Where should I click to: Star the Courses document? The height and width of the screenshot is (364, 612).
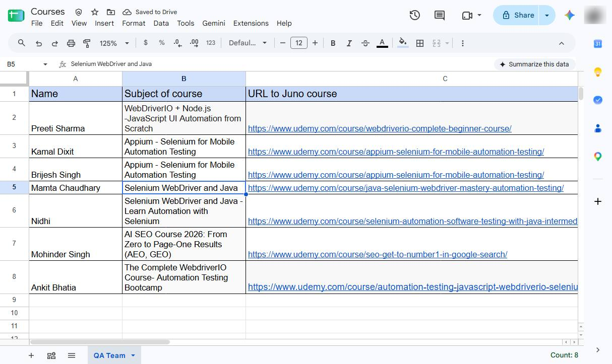(95, 12)
